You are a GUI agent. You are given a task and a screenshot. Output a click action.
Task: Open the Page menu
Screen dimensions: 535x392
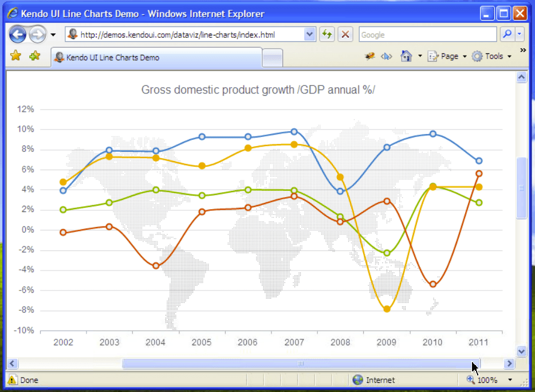[447, 56]
